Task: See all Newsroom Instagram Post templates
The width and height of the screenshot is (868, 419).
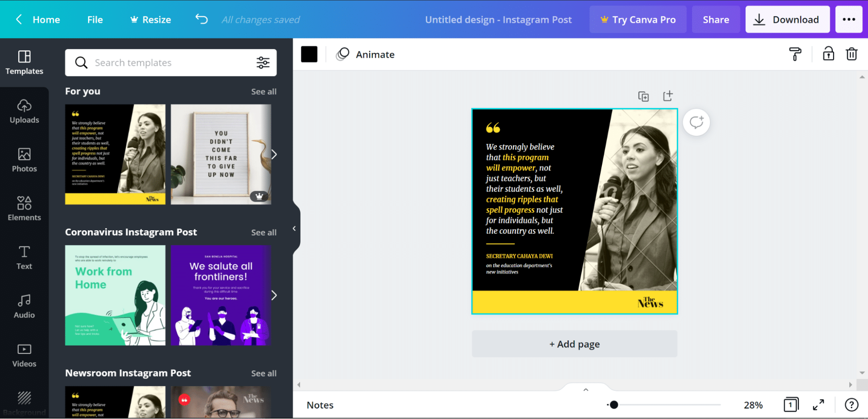Action: pyautogui.click(x=264, y=373)
